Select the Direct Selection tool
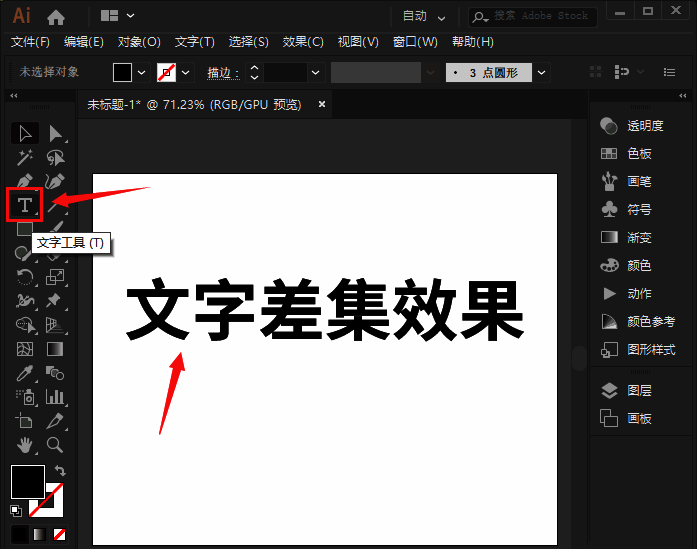 pos(55,133)
